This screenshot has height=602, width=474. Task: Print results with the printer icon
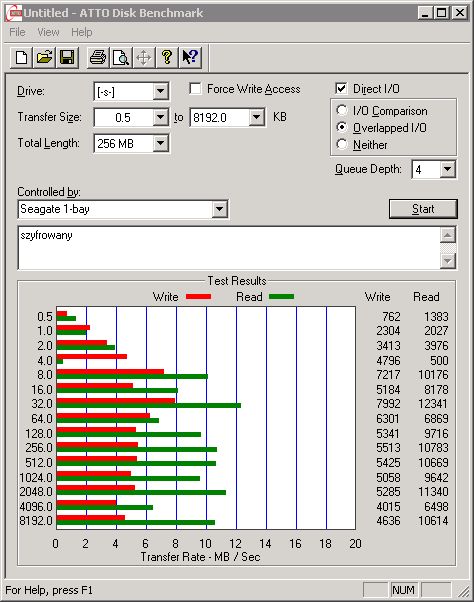pyautogui.click(x=98, y=58)
